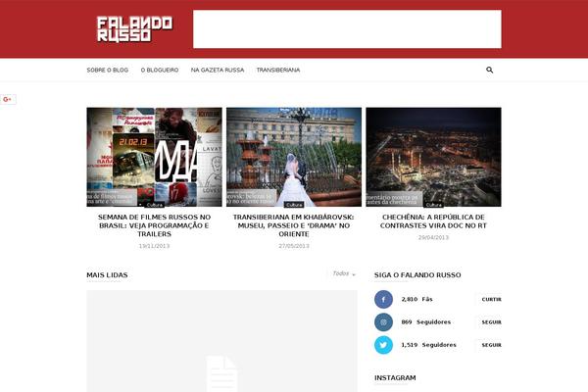Open Semana de Filmes Russos article title
Viewport: 588px width, 392px height.
tap(154, 225)
